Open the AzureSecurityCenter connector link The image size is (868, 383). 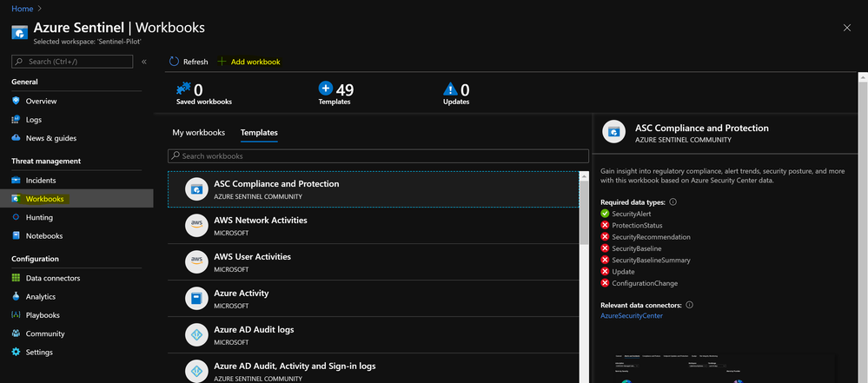tap(632, 316)
